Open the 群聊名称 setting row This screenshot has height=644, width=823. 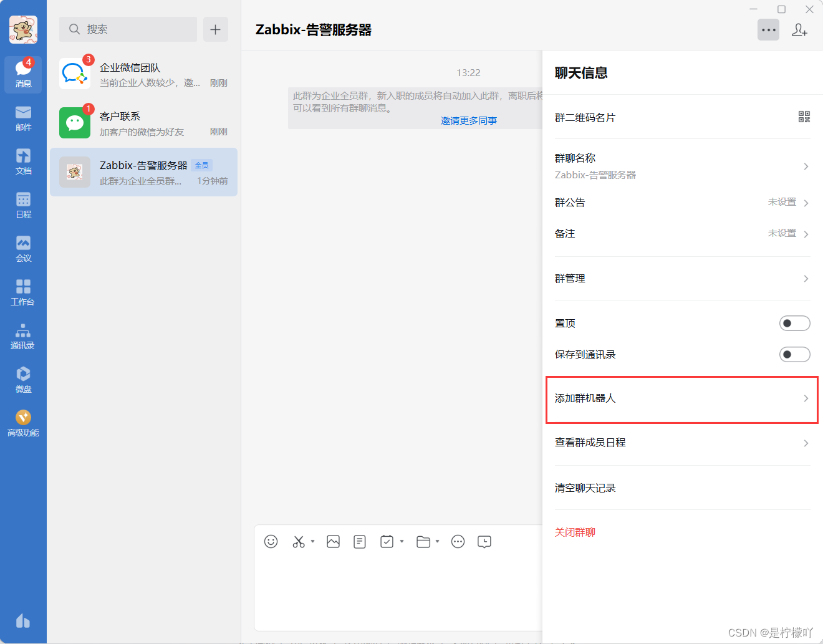[x=682, y=166]
